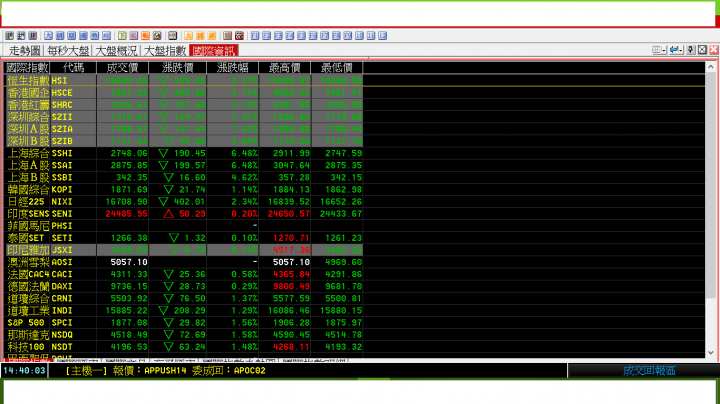The height and width of the screenshot is (404, 720).
Task: Select the S&P 500 SPCI row
Action: tap(184, 323)
